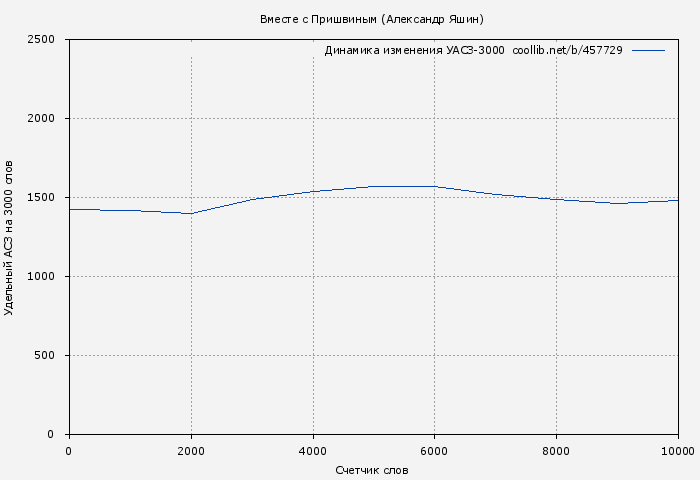The width and height of the screenshot is (700, 480).
Task: Click the legend text 'Динамика изменения УАСЗ-3000'
Action: 414,50
